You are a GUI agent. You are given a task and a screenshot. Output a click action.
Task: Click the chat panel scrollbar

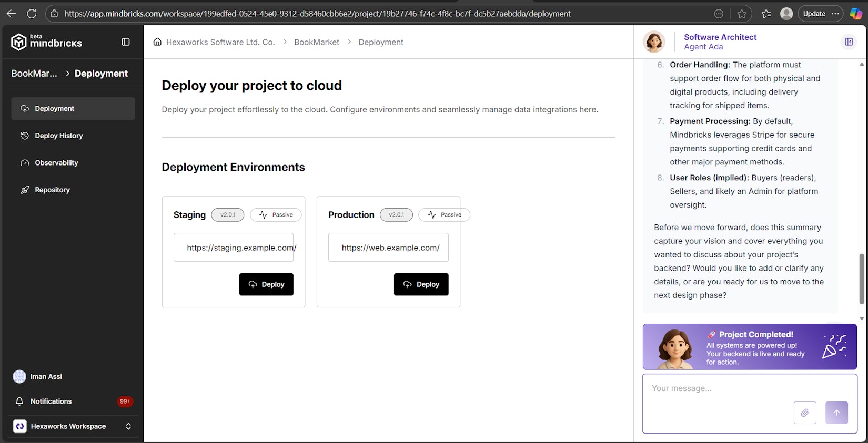pos(862,279)
